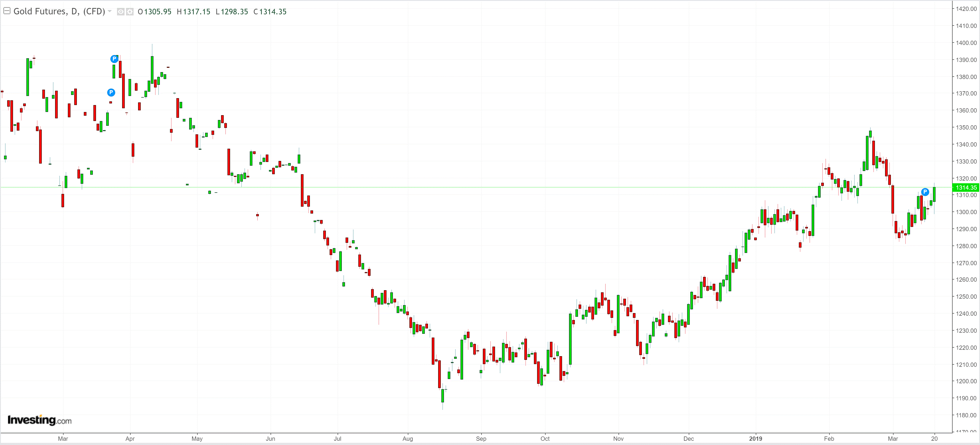980x445 pixels.
Task: Click the 1400.00 label on price scale
Action: pos(966,43)
